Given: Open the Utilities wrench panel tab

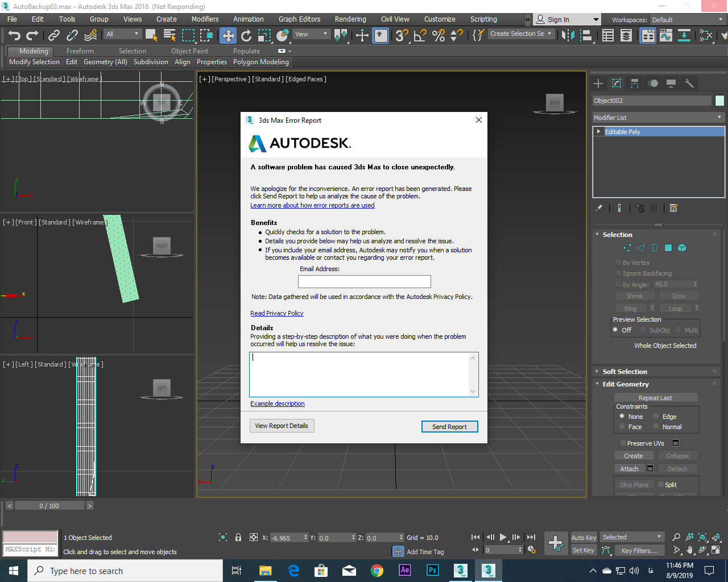Looking at the screenshot, I should [x=689, y=84].
